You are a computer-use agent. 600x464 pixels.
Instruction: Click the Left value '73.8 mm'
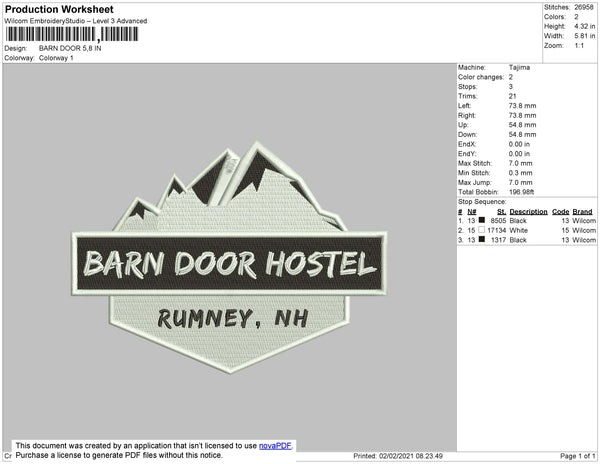[522, 106]
